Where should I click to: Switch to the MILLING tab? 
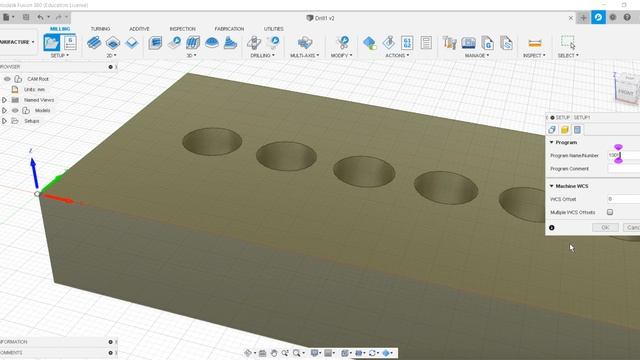click(x=60, y=29)
